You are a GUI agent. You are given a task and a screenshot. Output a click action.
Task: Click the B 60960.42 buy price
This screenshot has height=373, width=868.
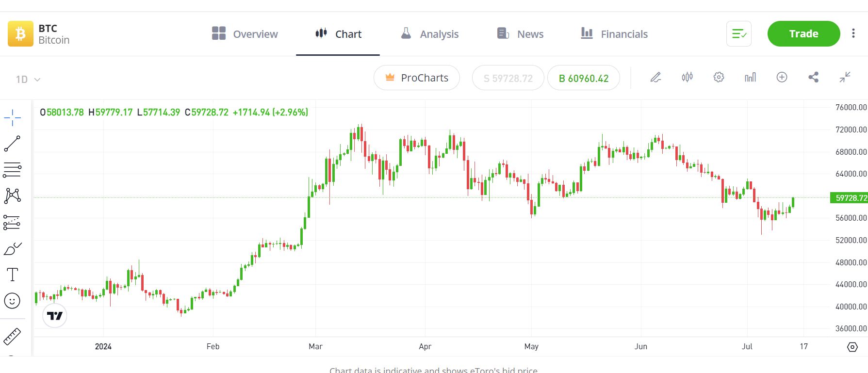point(583,78)
